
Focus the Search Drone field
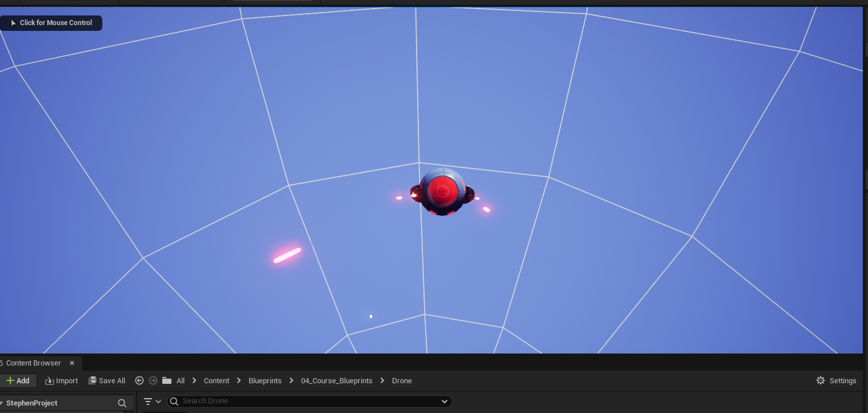pos(309,402)
